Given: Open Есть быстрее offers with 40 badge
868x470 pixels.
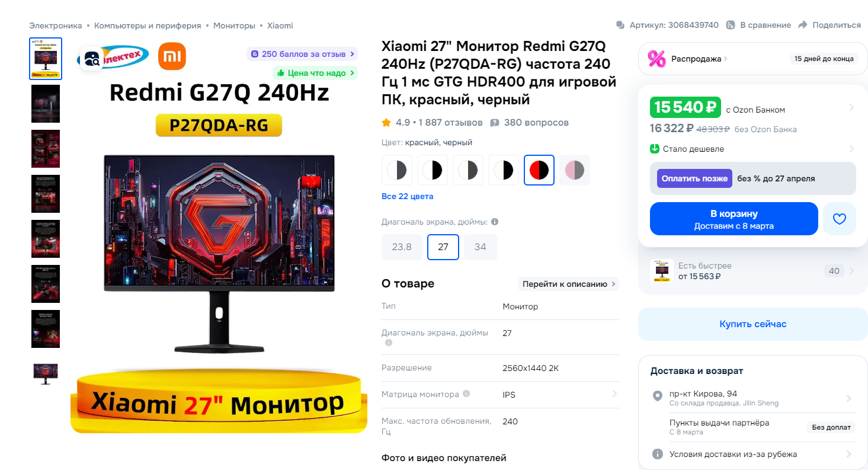Looking at the screenshot, I should click(752, 271).
